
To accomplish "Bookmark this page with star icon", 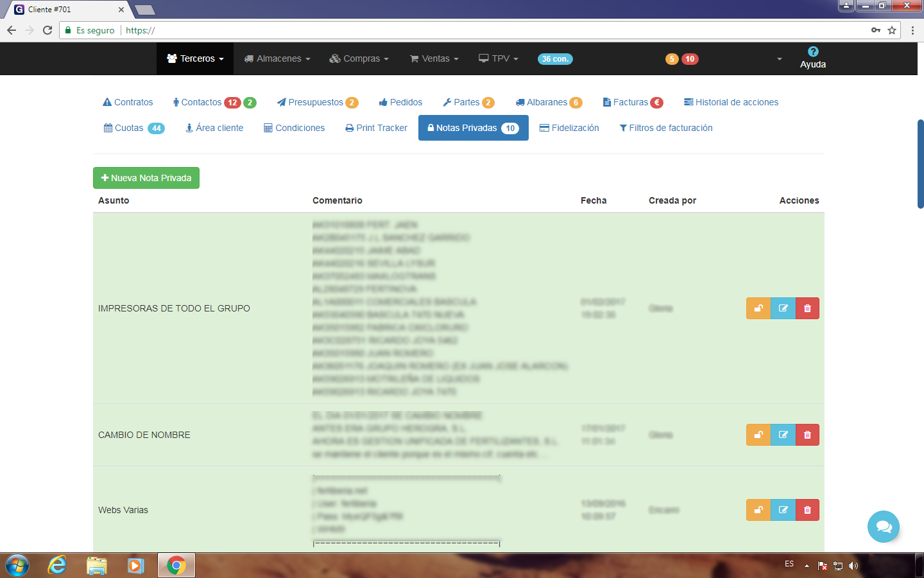I will click(892, 30).
